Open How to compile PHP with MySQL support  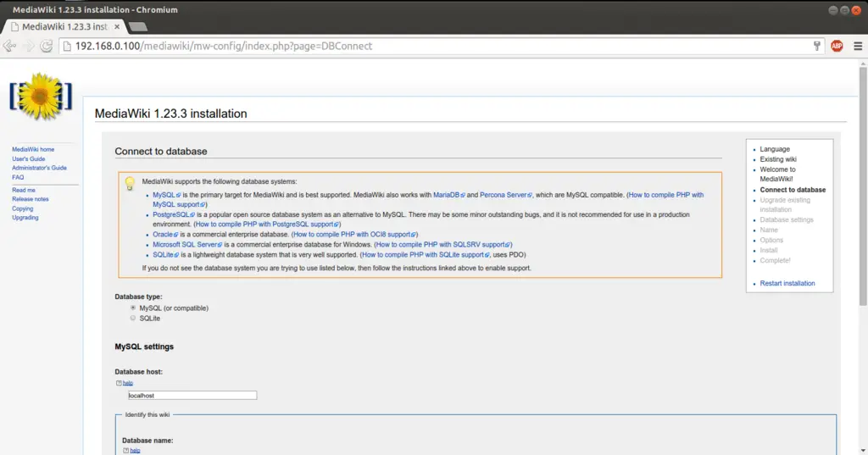[666, 195]
